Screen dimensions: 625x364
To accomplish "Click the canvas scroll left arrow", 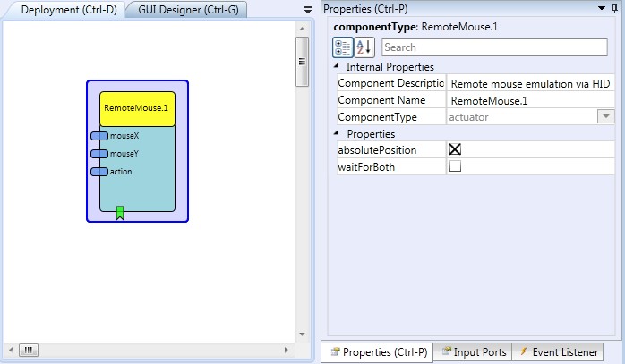I will click(x=11, y=350).
